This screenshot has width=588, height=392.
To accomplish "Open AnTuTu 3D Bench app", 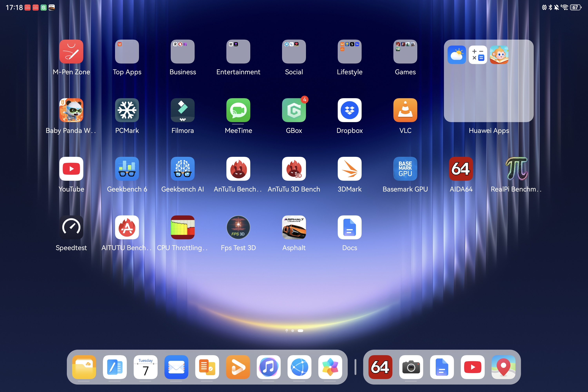I will point(294,169).
